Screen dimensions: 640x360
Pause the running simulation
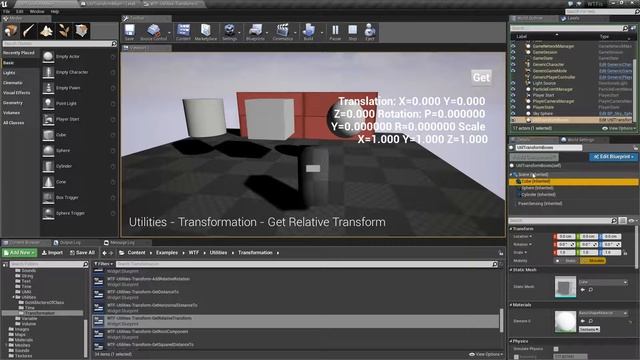click(x=335, y=32)
